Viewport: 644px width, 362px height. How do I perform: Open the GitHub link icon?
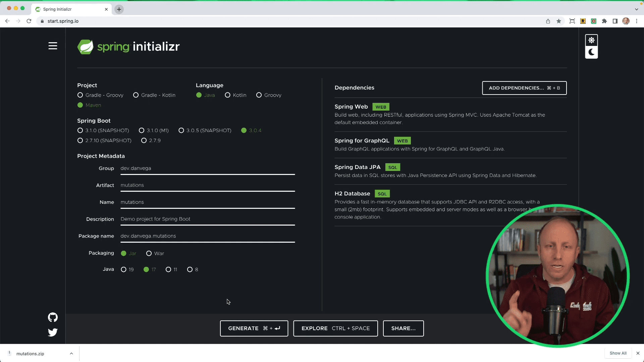(x=53, y=317)
